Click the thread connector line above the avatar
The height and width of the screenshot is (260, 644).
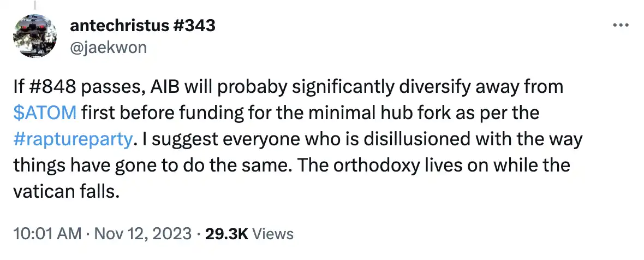point(36,5)
